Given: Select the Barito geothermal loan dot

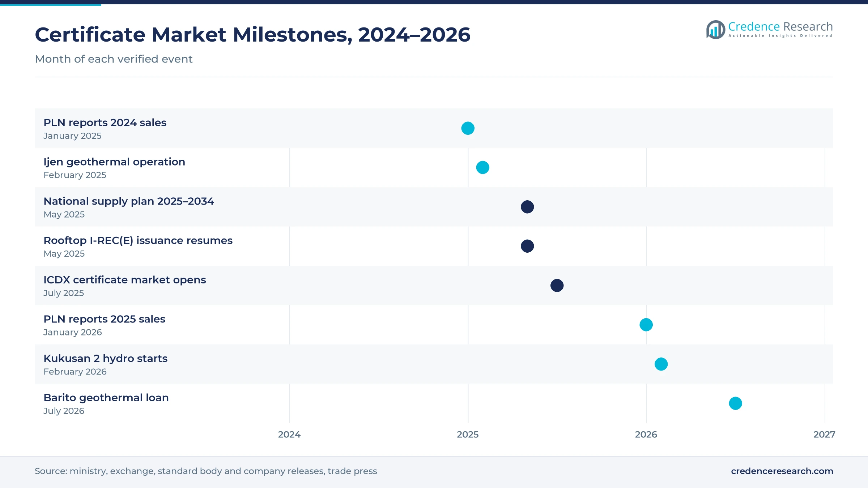Looking at the screenshot, I should (x=735, y=403).
